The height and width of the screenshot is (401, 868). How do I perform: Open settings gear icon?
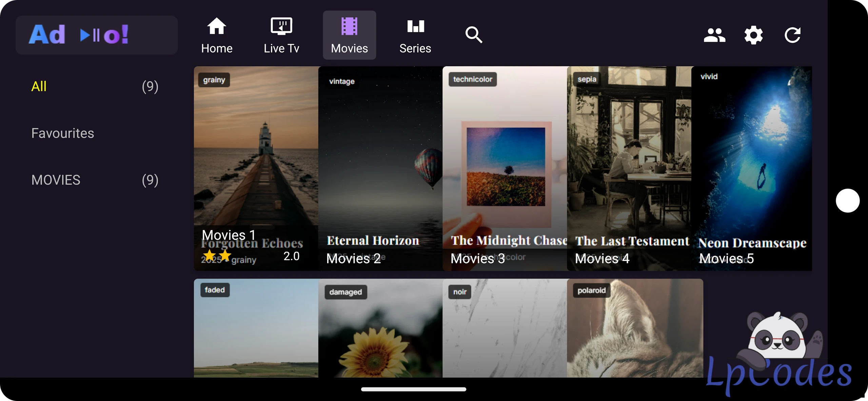click(x=753, y=35)
